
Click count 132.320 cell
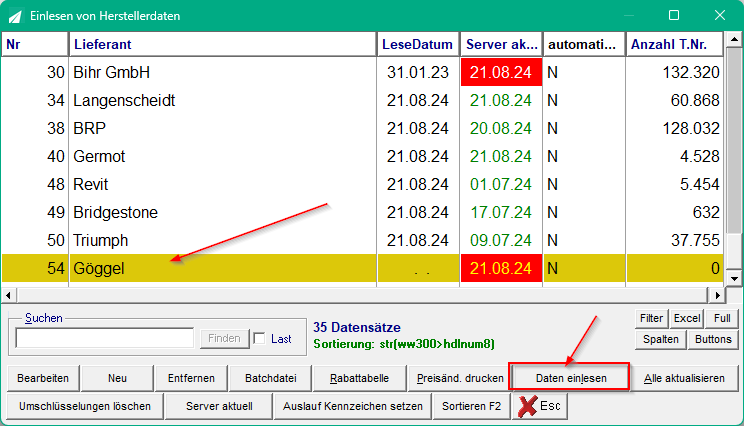tap(675, 72)
